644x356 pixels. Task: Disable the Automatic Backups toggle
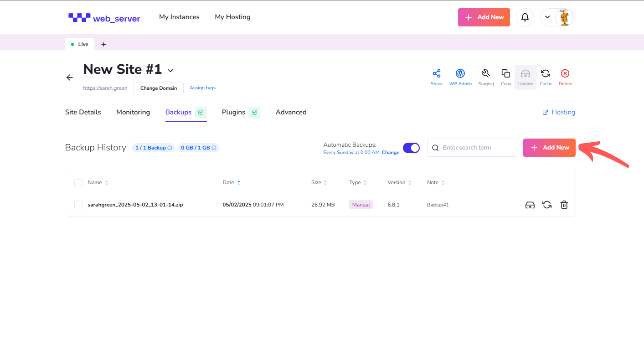coord(411,148)
